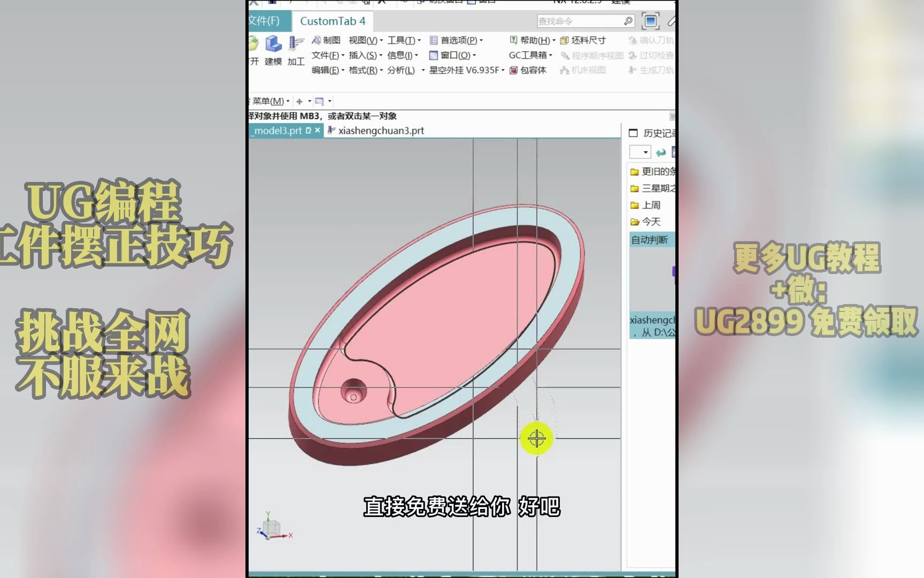Open the 星空外挂 V6.935F dropdown

(465, 70)
